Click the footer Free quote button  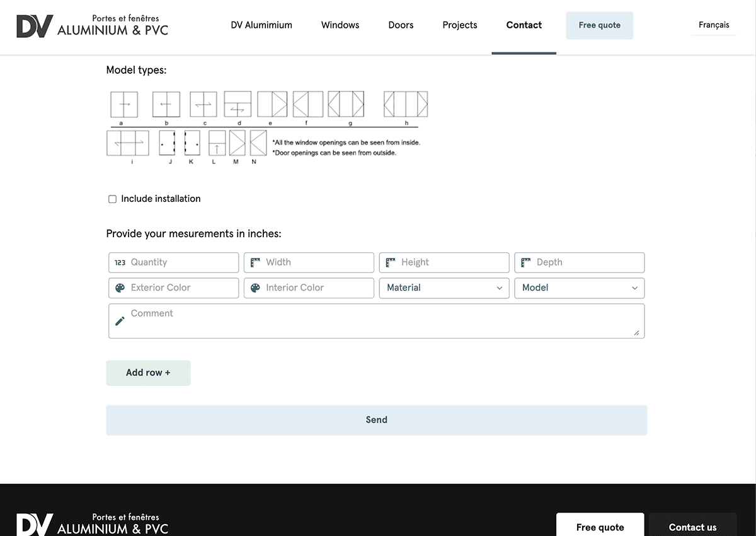[x=600, y=525]
